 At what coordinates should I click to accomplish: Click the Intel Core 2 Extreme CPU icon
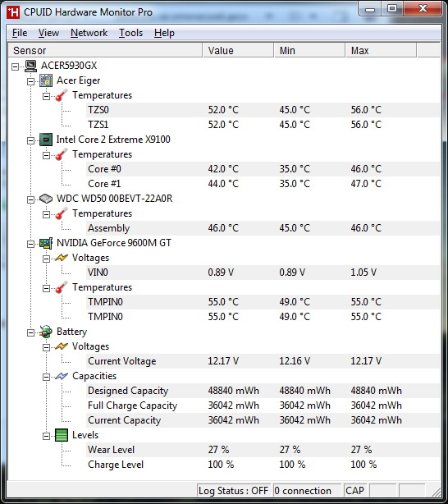point(46,140)
